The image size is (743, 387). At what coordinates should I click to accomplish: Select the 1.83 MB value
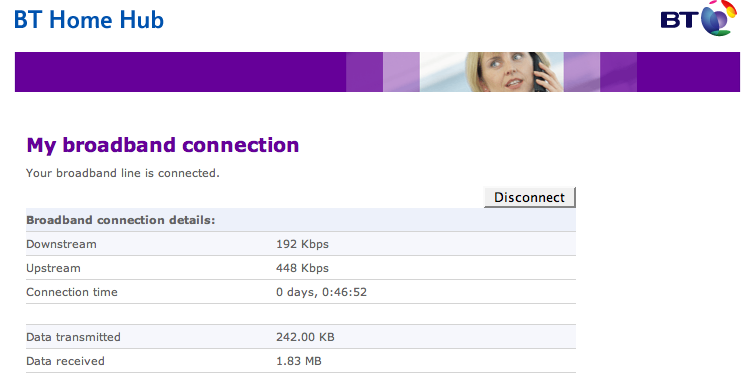tap(299, 361)
